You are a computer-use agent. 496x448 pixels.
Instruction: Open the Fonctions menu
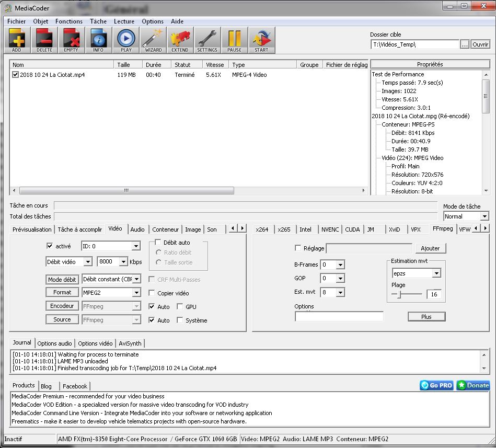(68, 21)
